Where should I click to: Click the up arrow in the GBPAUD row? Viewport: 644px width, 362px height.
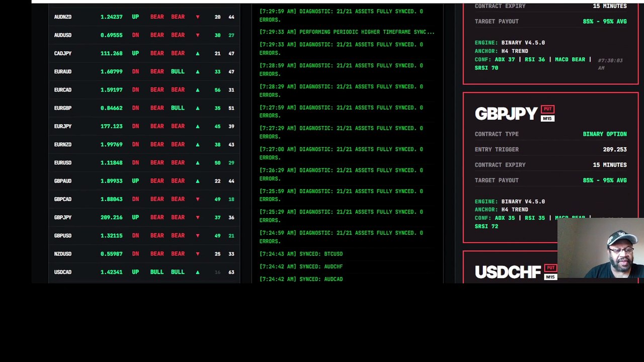click(197, 181)
